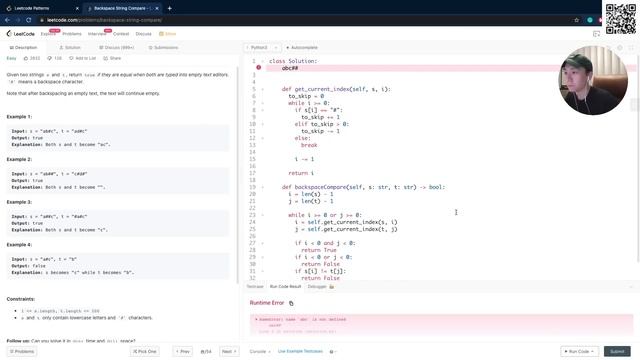Open the Interview menu
This screenshot has width=640, height=360.
(97, 34)
